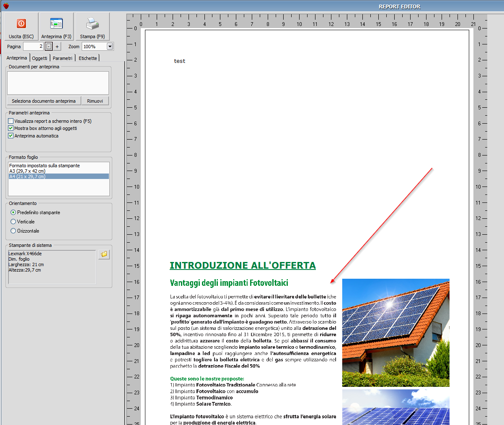Select Verticale orientation
The height and width of the screenshot is (425, 504).
click(13, 222)
